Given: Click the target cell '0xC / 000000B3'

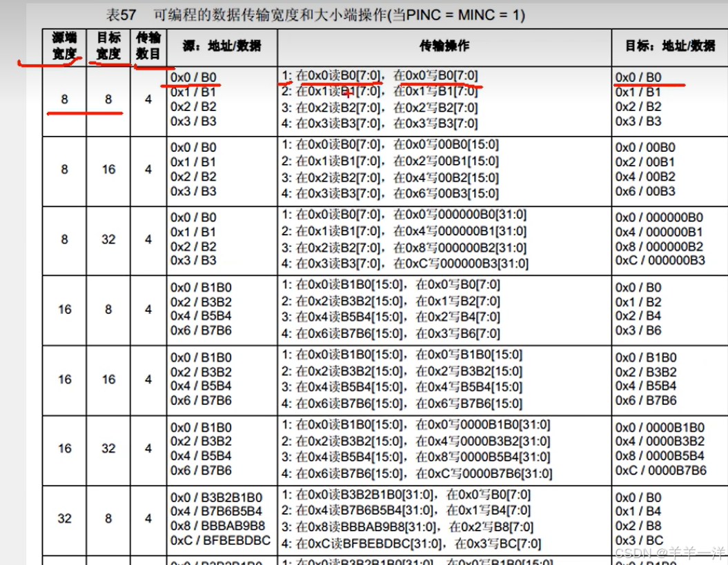Looking at the screenshot, I should pos(660,260).
